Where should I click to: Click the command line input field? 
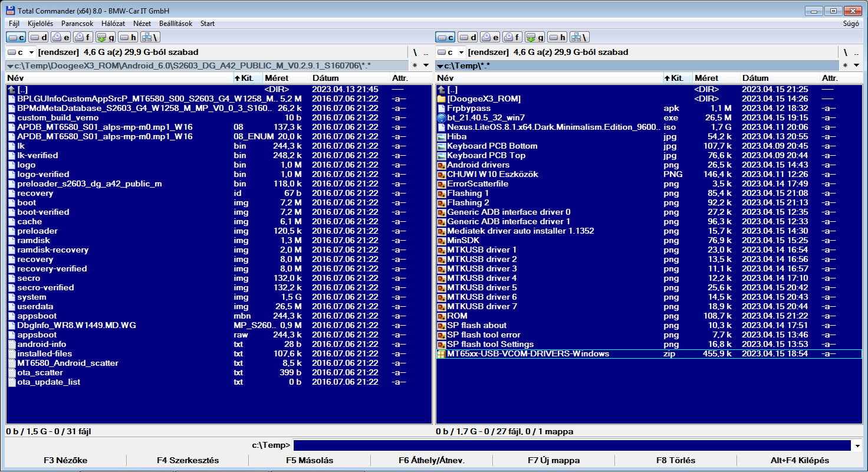(572, 445)
